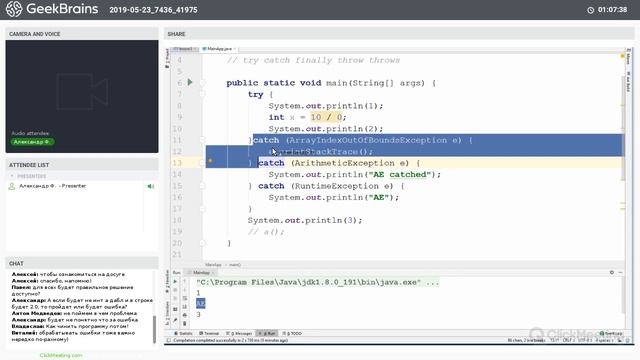This screenshot has height=360, width=640.
Task: Click the trash clear-all icon in Run toolbar
Action: click(184, 324)
